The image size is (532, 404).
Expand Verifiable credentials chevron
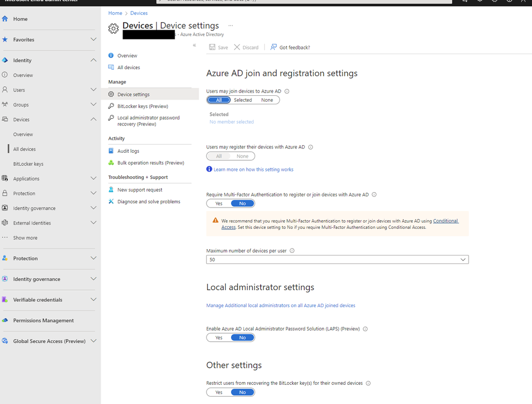pos(93,300)
